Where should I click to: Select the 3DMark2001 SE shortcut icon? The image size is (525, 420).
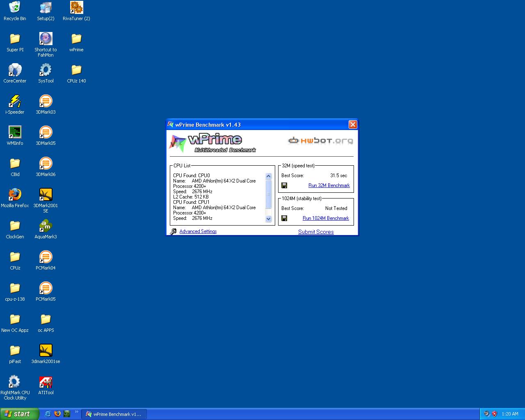[x=46, y=194]
